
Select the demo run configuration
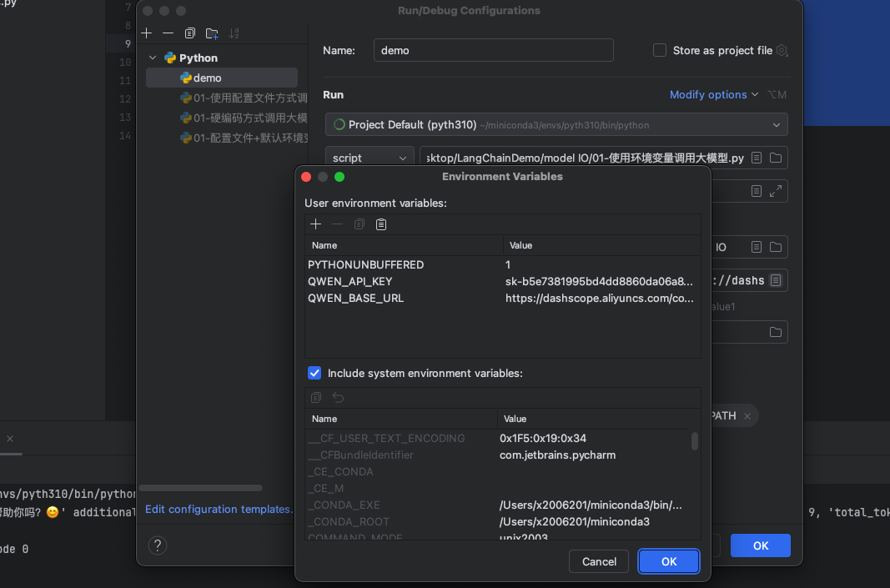222,78
